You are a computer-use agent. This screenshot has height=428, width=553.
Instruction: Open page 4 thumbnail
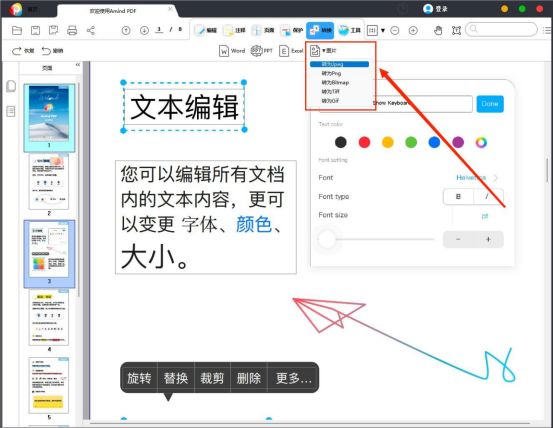coord(49,318)
